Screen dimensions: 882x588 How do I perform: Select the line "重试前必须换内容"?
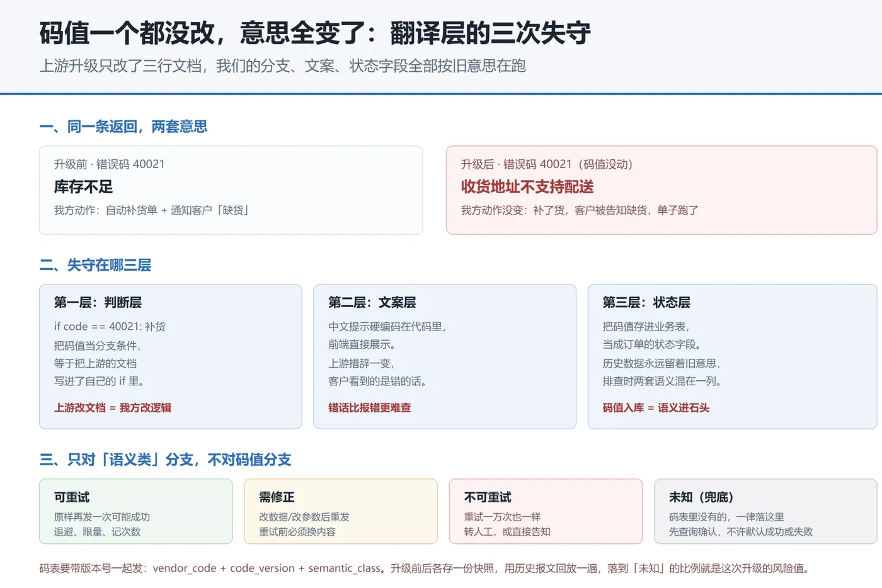(297, 532)
